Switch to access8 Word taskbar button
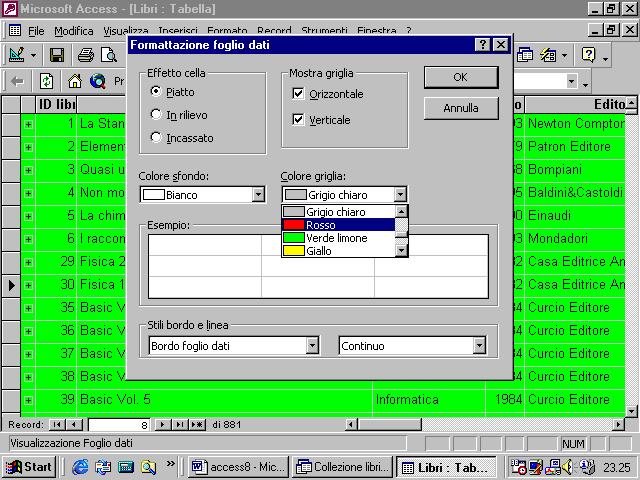The width and height of the screenshot is (640, 480). click(238, 467)
